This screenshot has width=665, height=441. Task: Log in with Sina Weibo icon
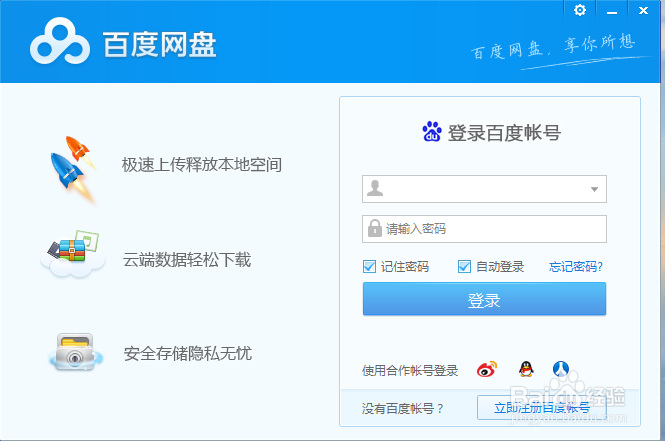(x=486, y=369)
